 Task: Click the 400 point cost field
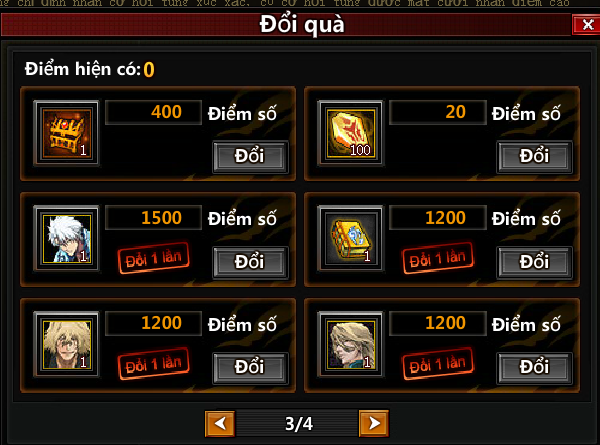[153, 112]
